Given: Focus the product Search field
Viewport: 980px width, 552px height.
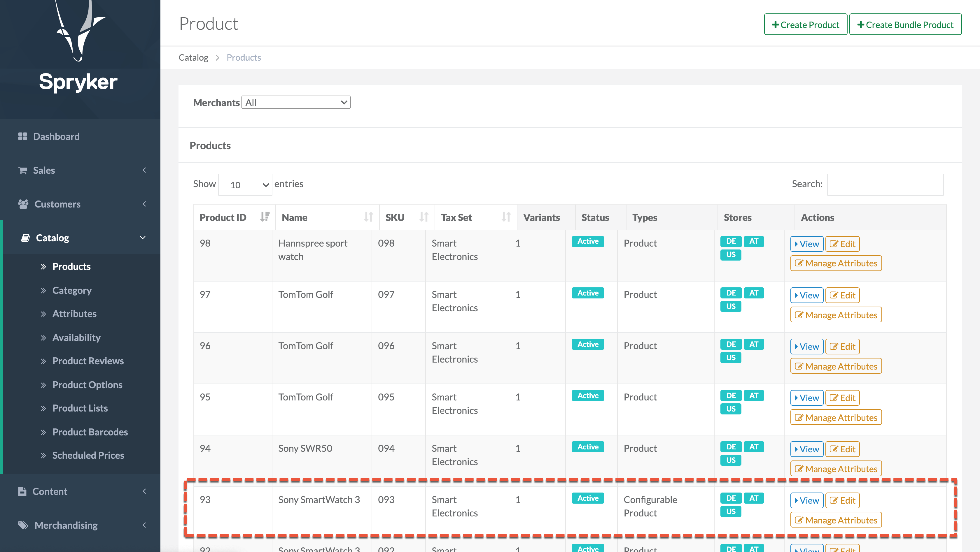Looking at the screenshot, I should coord(885,184).
